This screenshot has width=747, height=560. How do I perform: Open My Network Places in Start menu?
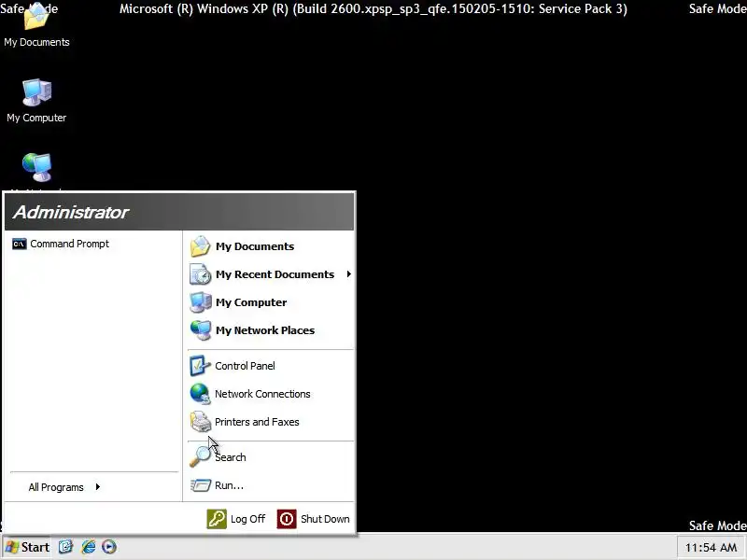(270, 330)
